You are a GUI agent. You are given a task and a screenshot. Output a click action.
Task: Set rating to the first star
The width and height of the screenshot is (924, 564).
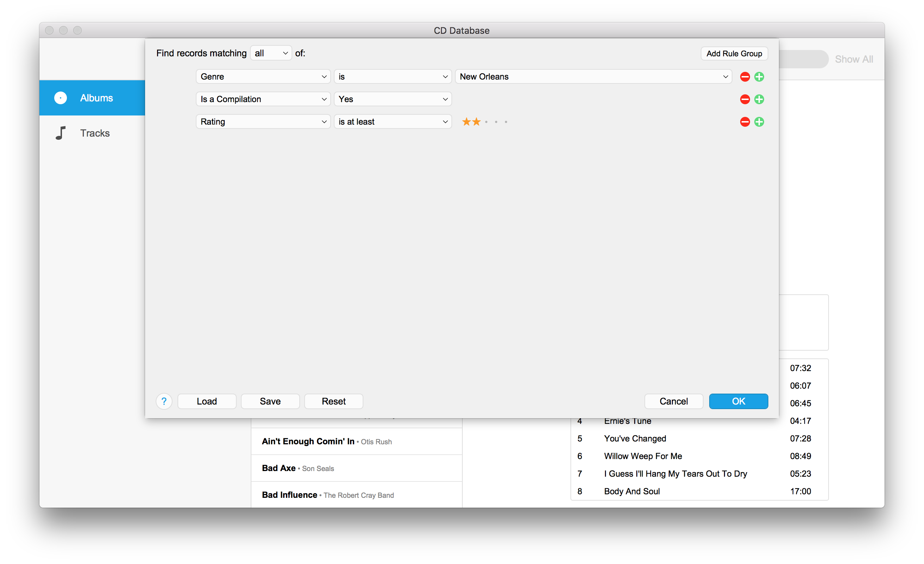tap(466, 121)
